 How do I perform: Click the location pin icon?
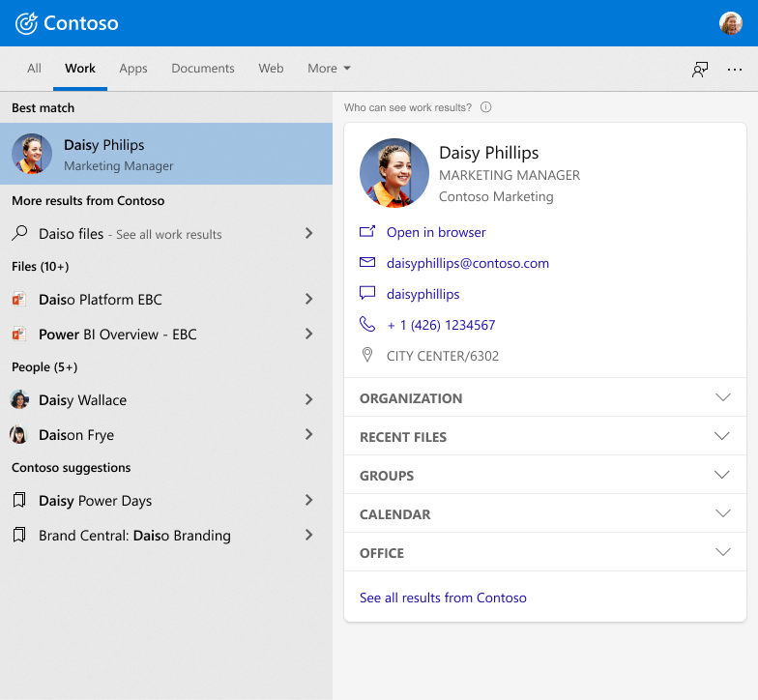point(367,355)
